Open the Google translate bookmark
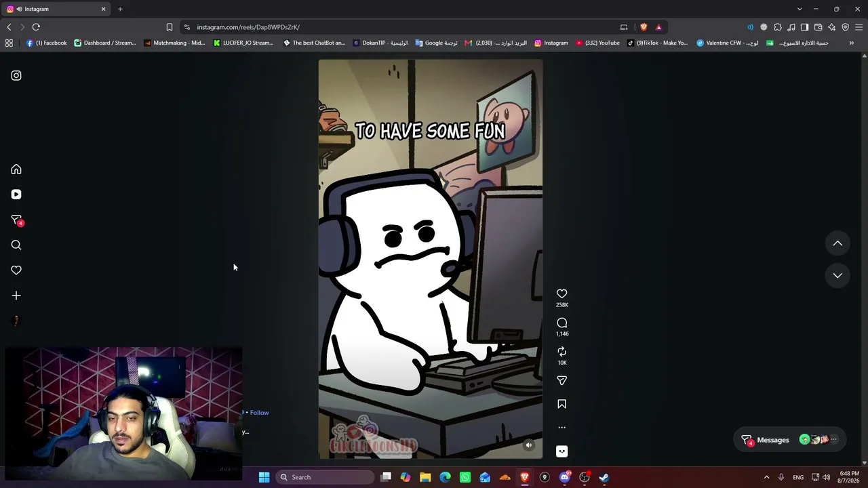The image size is (868, 488). pos(437,43)
